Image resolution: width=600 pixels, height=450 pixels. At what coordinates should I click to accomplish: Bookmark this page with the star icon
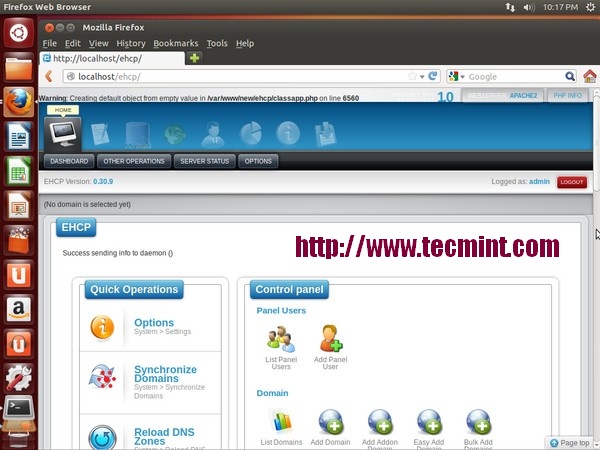[x=412, y=76]
